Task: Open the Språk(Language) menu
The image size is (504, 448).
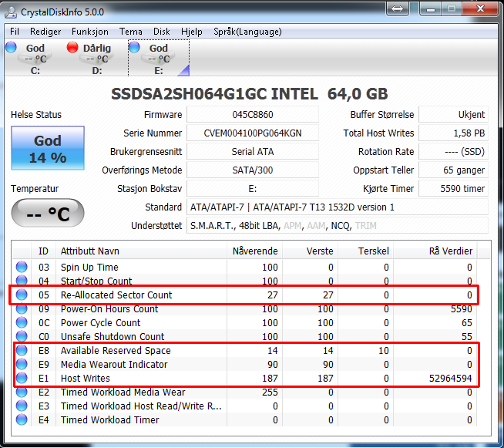Action: tap(247, 32)
